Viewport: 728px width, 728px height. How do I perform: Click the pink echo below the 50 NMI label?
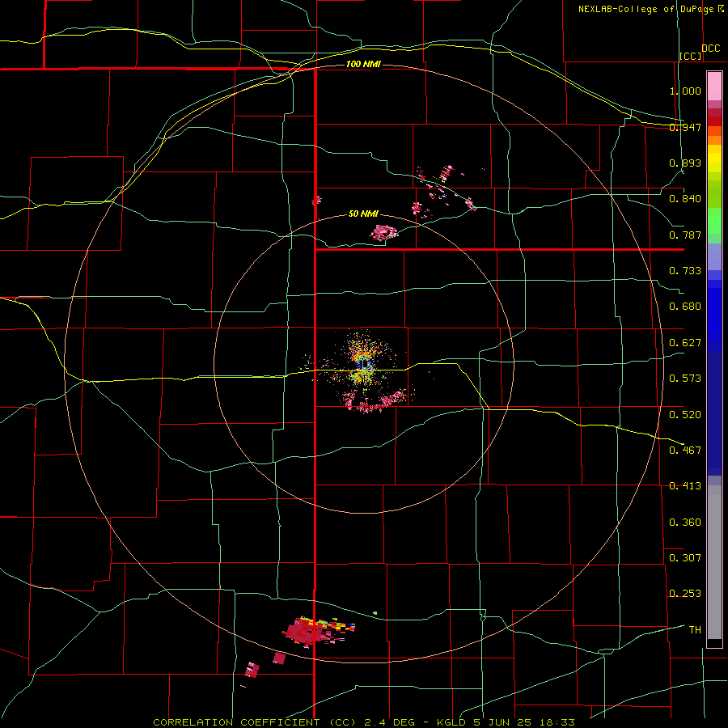[x=384, y=231]
